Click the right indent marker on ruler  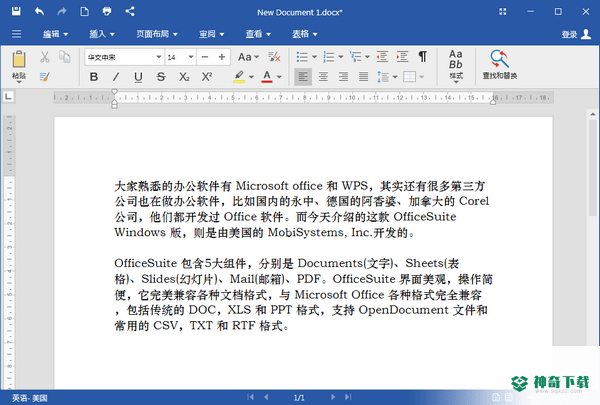pyautogui.click(x=493, y=103)
